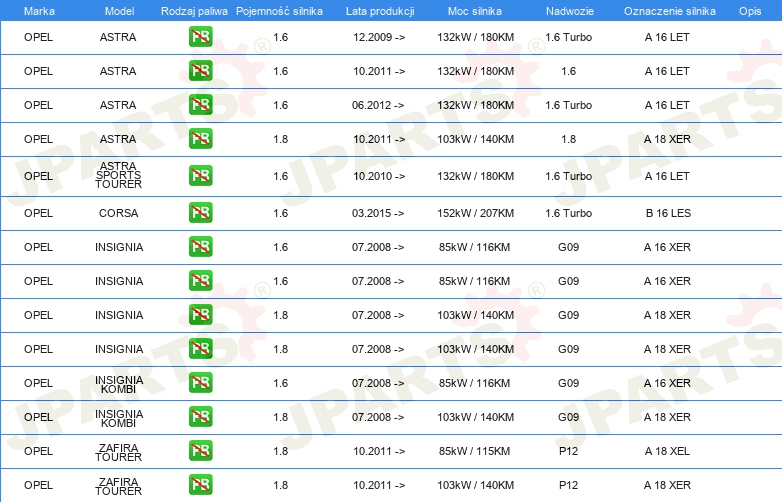This screenshot has width=782, height=502.
Task: Click the Nadwozie column header
Action: click(570, 11)
